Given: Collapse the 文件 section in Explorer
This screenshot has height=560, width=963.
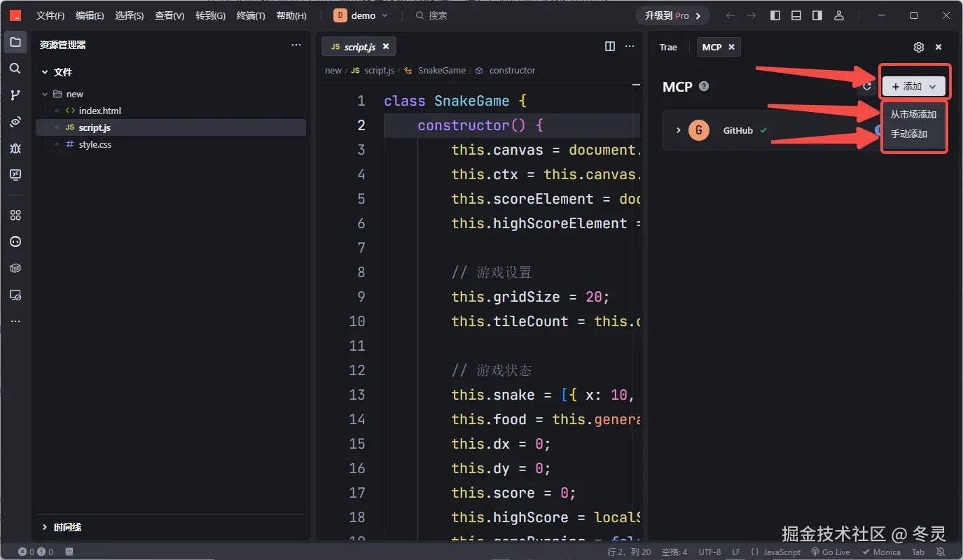Looking at the screenshot, I should pos(45,72).
